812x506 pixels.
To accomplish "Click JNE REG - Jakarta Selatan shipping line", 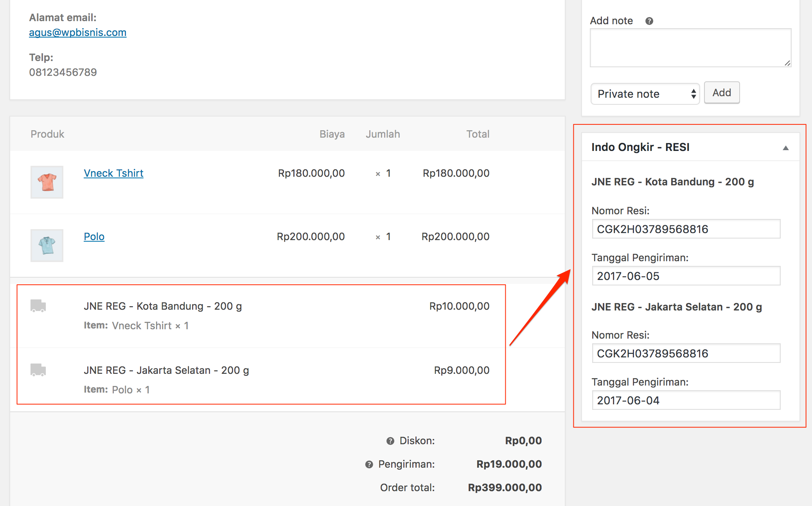I will coord(166,370).
